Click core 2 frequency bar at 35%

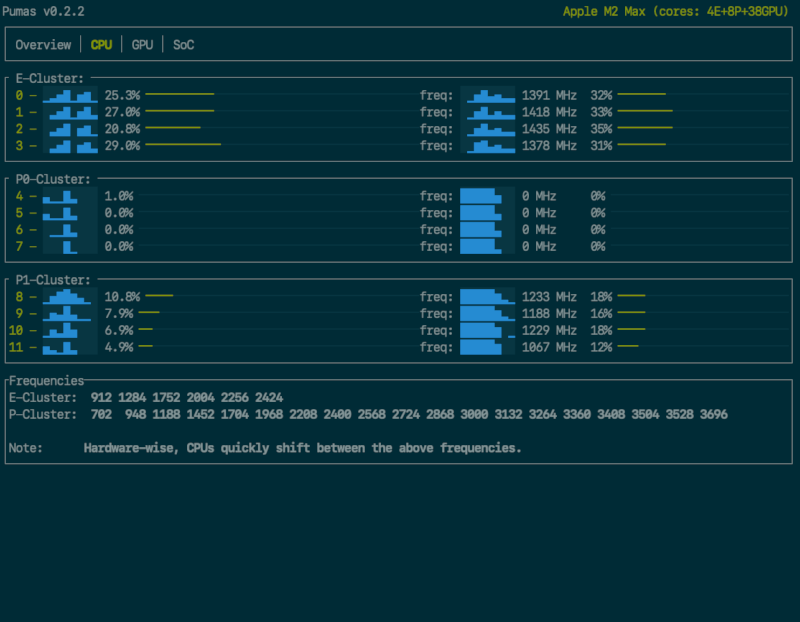coord(646,129)
